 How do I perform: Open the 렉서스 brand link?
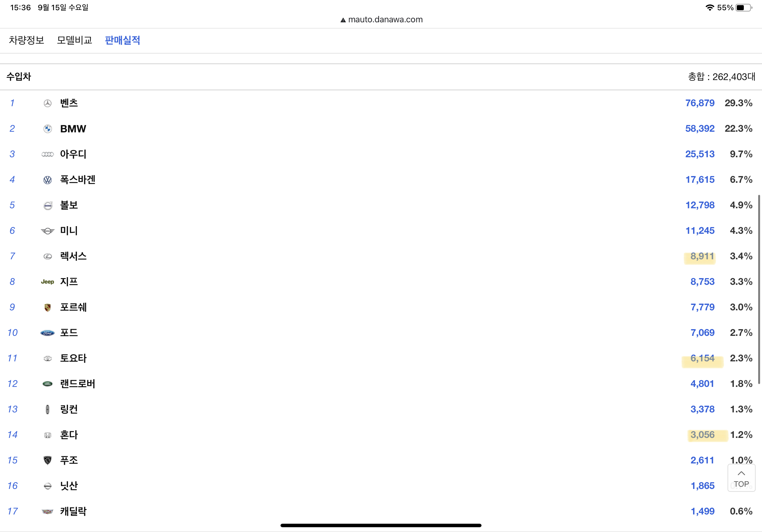tap(73, 256)
